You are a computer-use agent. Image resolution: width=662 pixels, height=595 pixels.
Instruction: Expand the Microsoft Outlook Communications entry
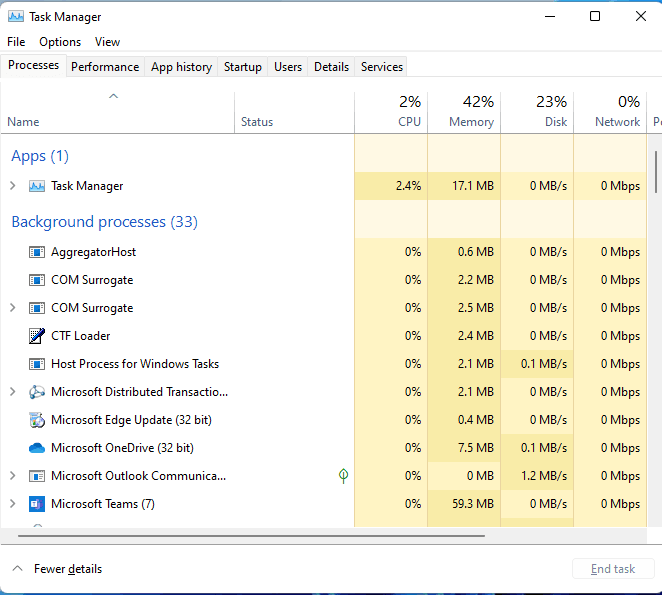[12, 476]
